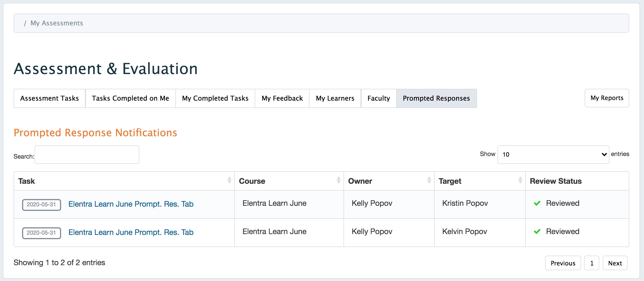Select the Prompted Responses tab

click(436, 98)
